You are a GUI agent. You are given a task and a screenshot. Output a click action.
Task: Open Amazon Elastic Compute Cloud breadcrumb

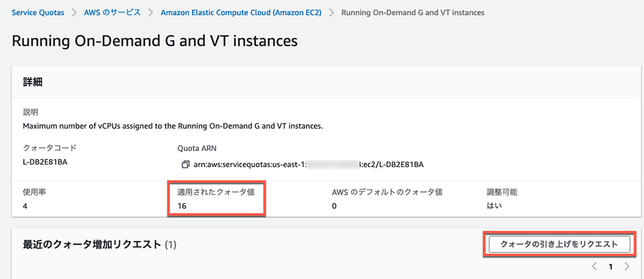[x=241, y=12]
